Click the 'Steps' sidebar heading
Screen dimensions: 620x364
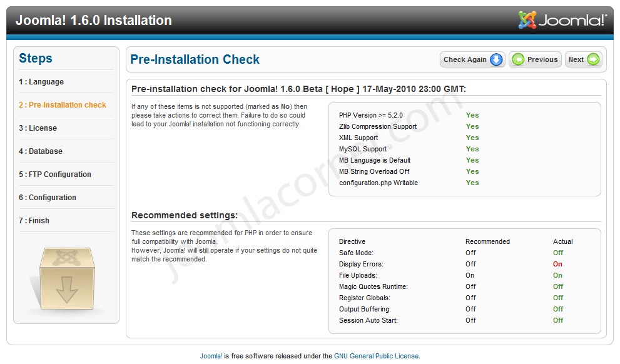coord(36,58)
